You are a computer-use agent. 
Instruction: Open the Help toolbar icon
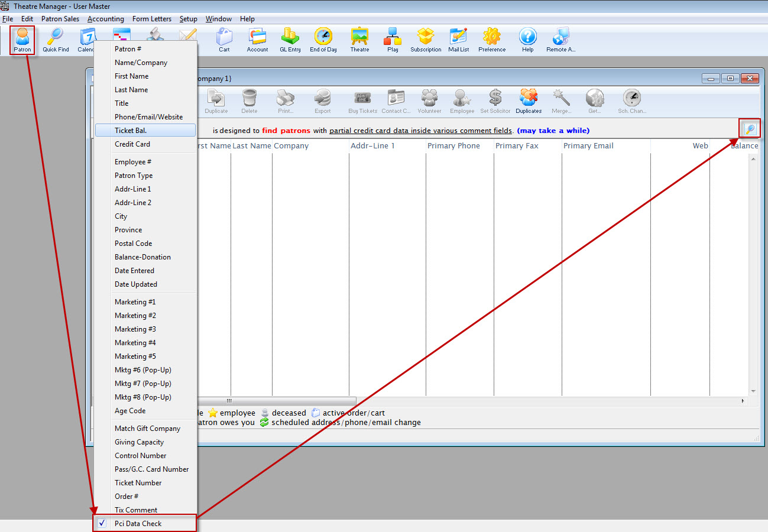[x=528, y=40]
